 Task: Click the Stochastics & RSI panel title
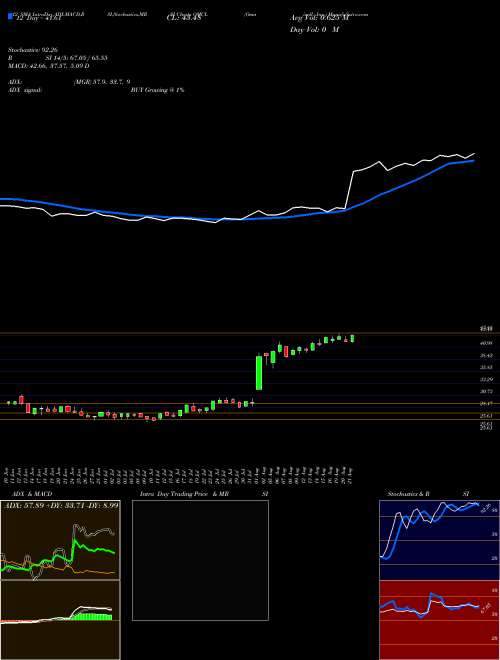[x=429, y=494]
